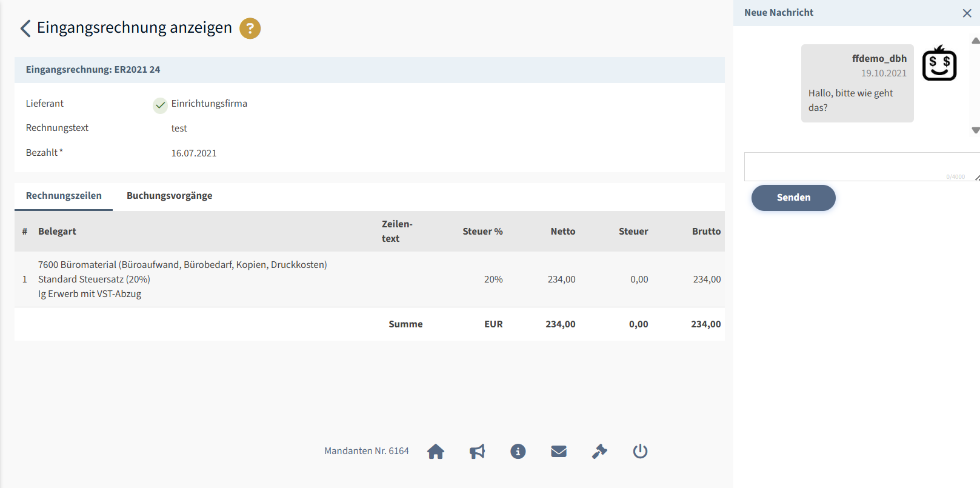Log out using the power icon
The width and height of the screenshot is (980, 488).
tap(640, 451)
